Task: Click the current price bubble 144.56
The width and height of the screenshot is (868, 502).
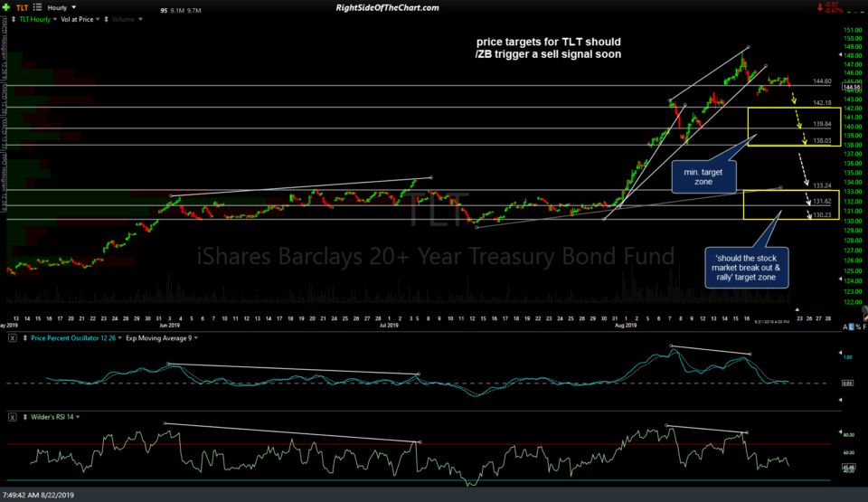Action: 852,87
